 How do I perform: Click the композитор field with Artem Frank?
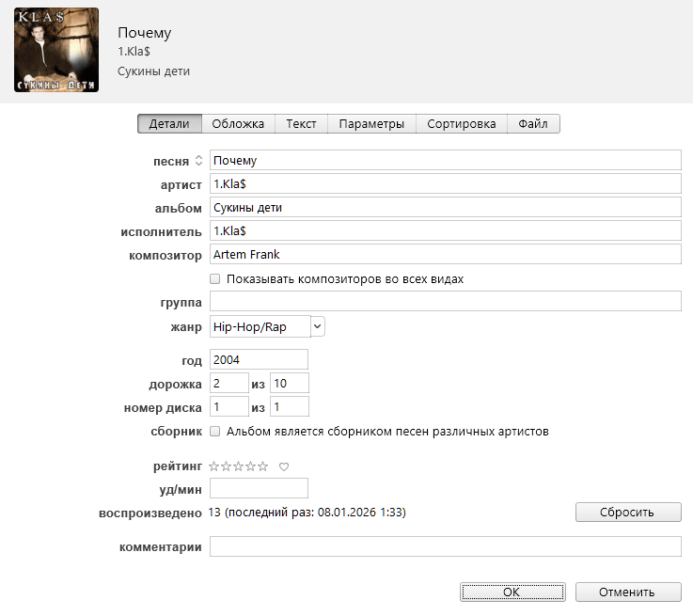pos(446,254)
